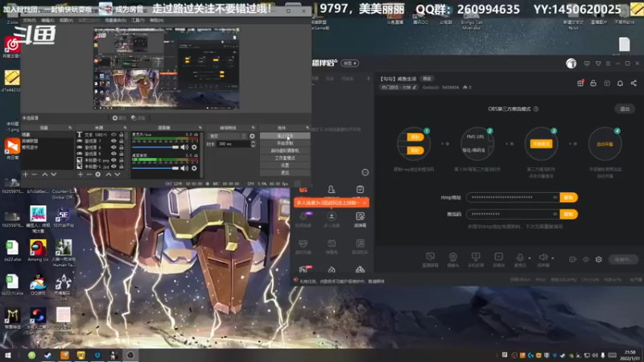The width and height of the screenshot is (644, 362).
Task: Lock the text (GDI+) source
Action: [122, 134]
